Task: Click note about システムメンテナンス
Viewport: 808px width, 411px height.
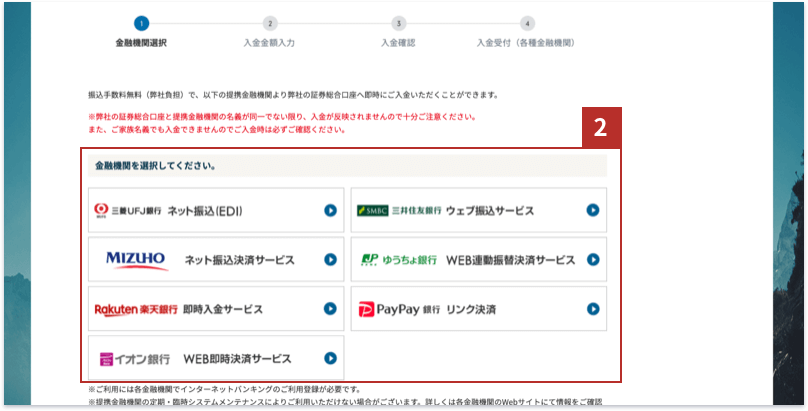Action: [x=345, y=402]
